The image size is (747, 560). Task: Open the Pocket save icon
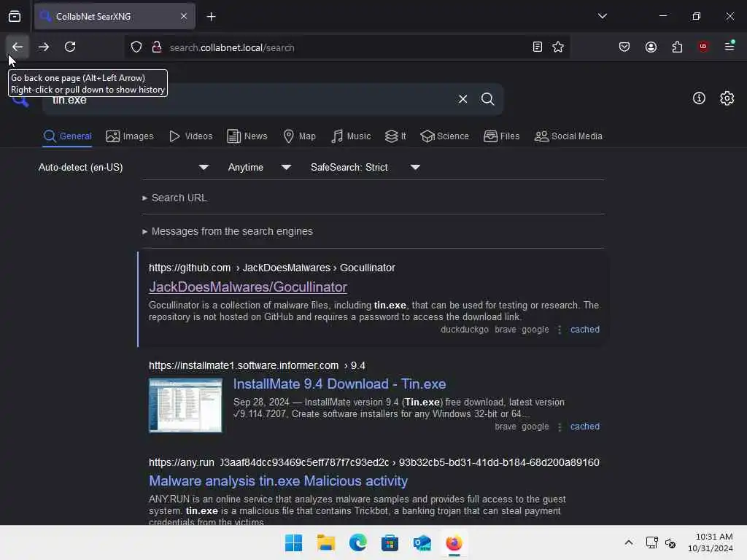point(624,47)
